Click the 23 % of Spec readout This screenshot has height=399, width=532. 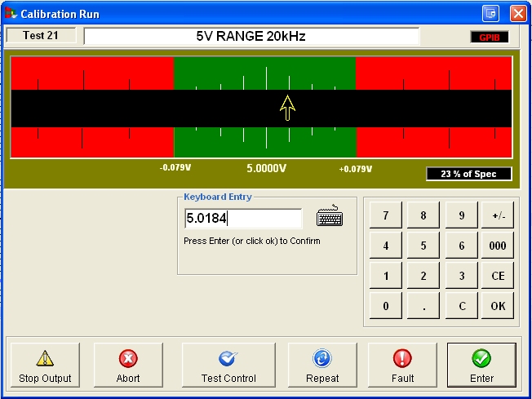[x=468, y=174]
